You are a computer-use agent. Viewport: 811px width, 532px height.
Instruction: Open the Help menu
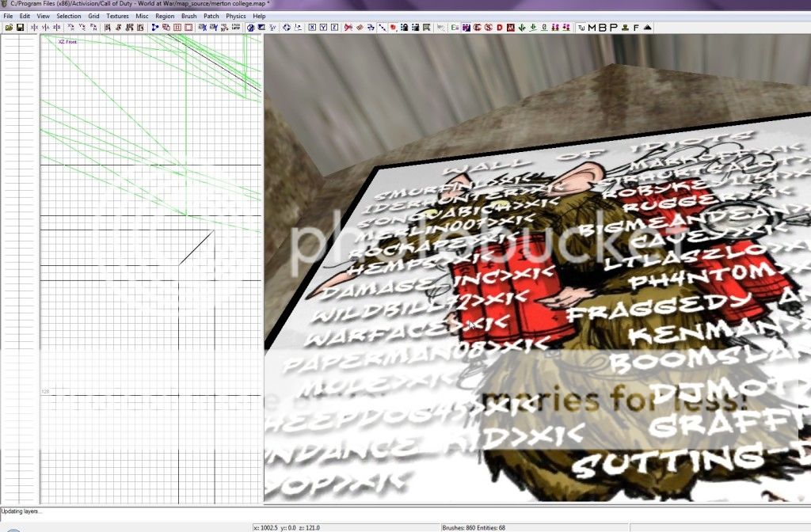coord(259,16)
